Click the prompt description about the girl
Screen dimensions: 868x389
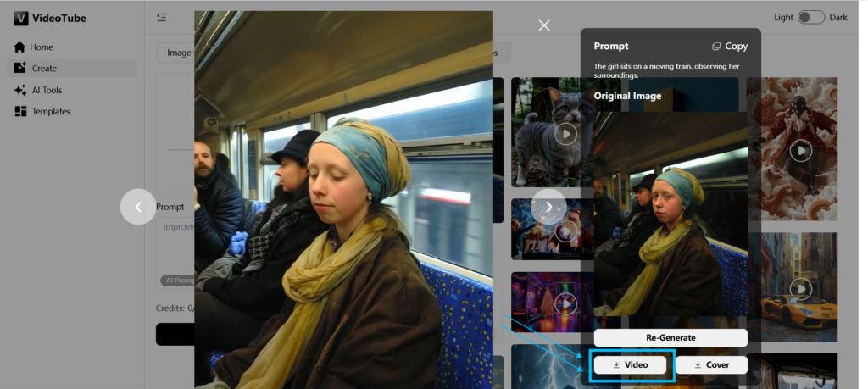(x=667, y=71)
